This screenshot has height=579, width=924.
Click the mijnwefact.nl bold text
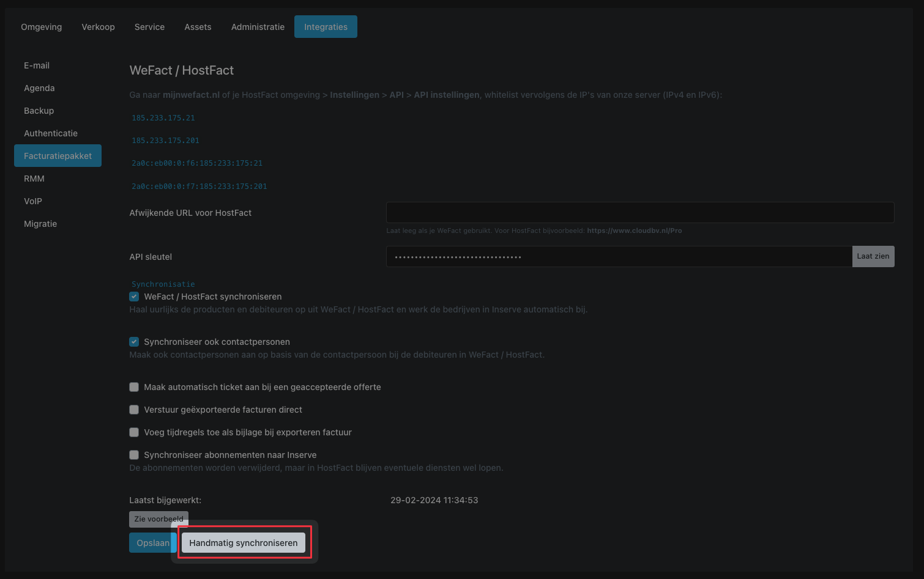(x=191, y=95)
